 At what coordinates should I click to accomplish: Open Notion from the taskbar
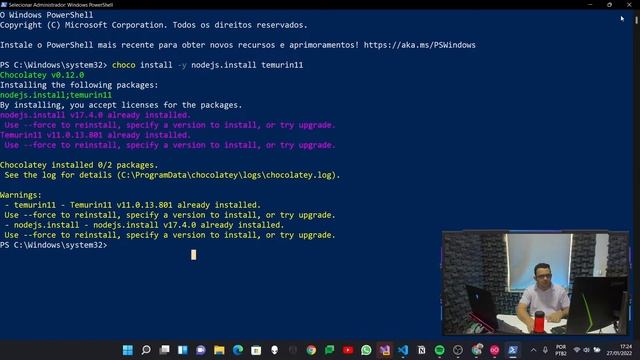tap(421, 350)
